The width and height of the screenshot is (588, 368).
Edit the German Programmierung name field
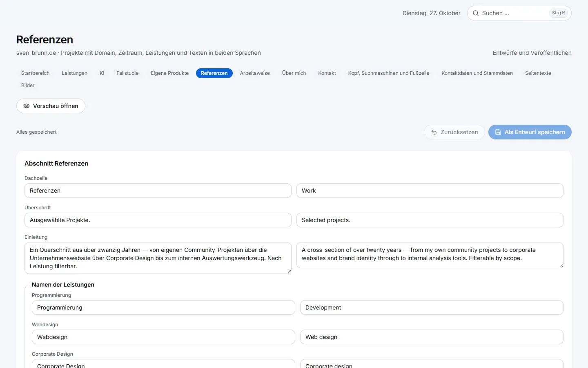163,307
